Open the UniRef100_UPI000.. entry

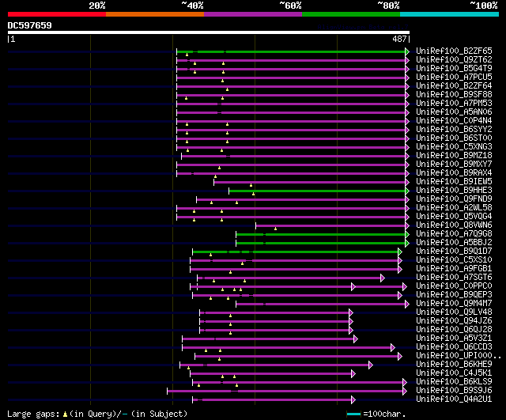click(459, 356)
